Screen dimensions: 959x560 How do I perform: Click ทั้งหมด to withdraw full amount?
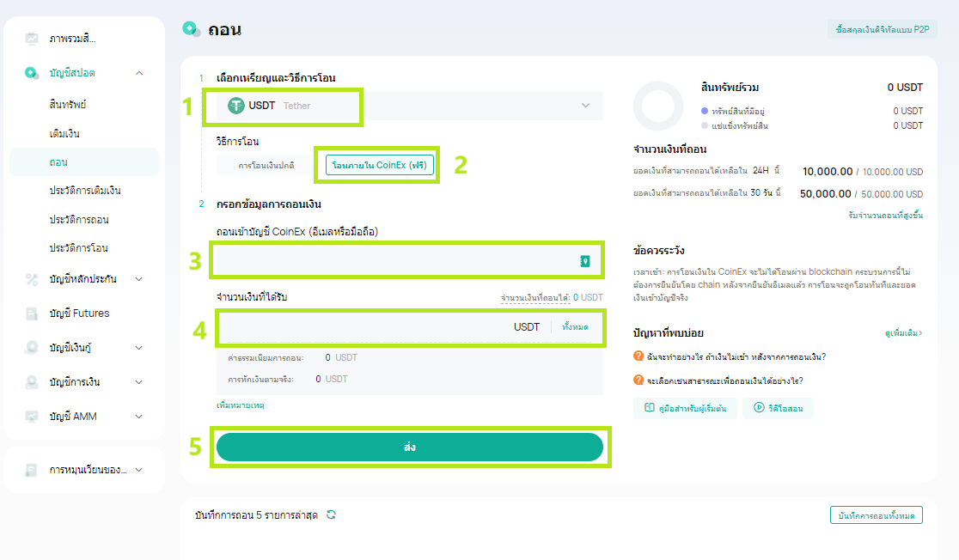pos(575,327)
